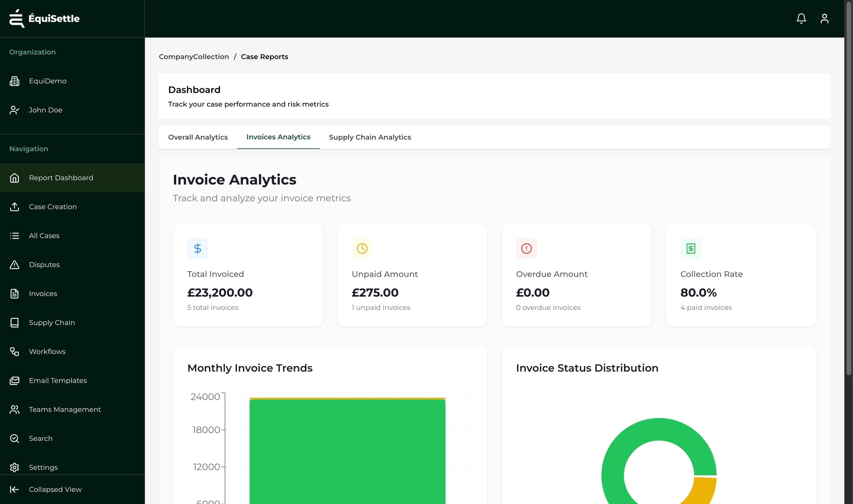Open Report Dashboard in navigation
This screenshot has height=504, width=853.
pos(72,178)
